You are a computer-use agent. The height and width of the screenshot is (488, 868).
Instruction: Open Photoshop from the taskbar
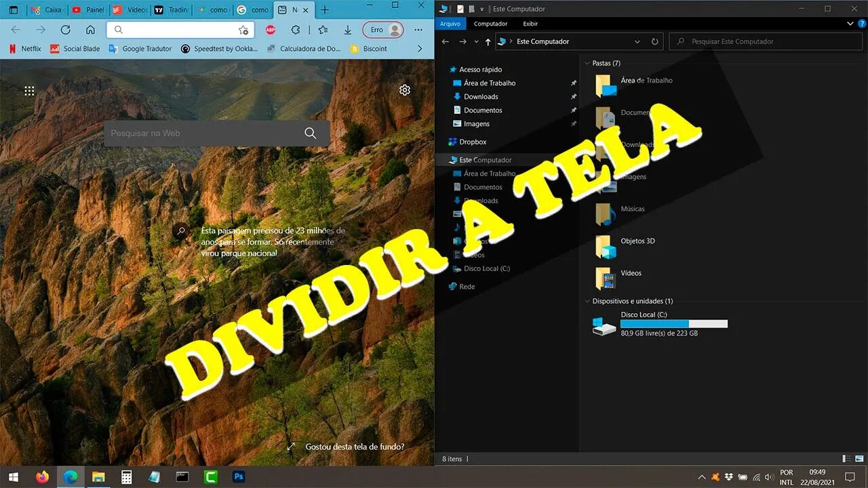coord(238,476)
